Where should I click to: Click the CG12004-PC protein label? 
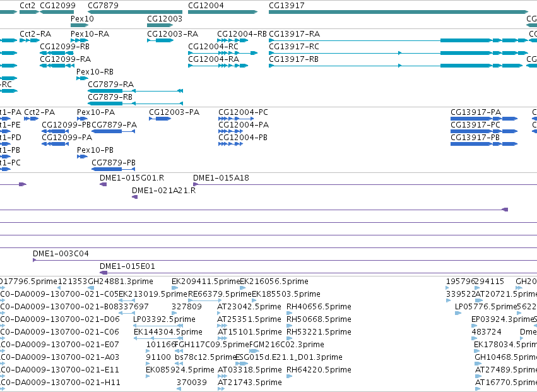pyautogui.click(x=243, y=112)
